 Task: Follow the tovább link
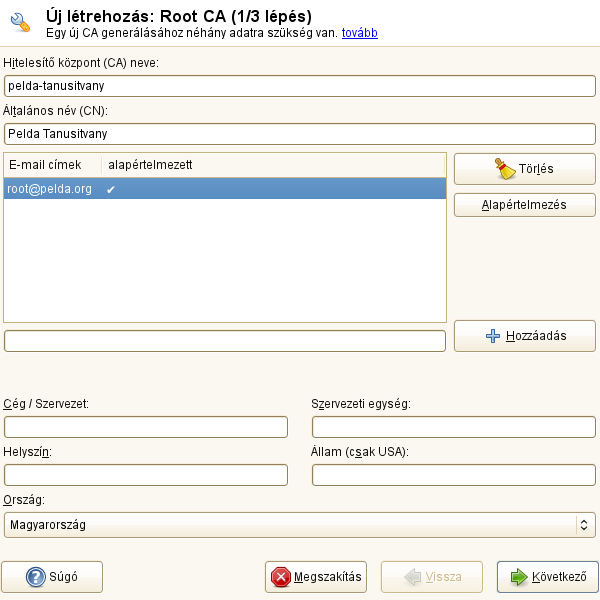pos(359,33)
